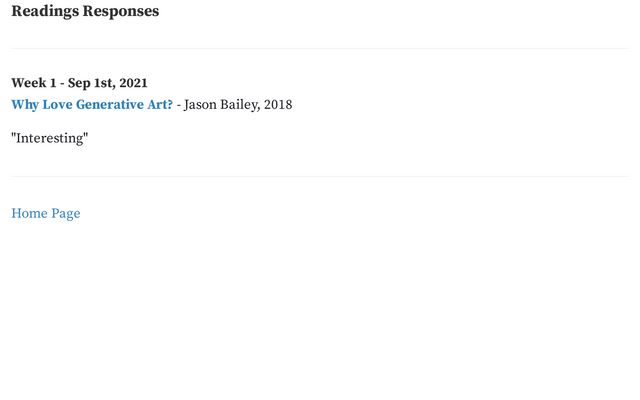Click the Week 1 label
640x400 pixels.
[34, 83]
